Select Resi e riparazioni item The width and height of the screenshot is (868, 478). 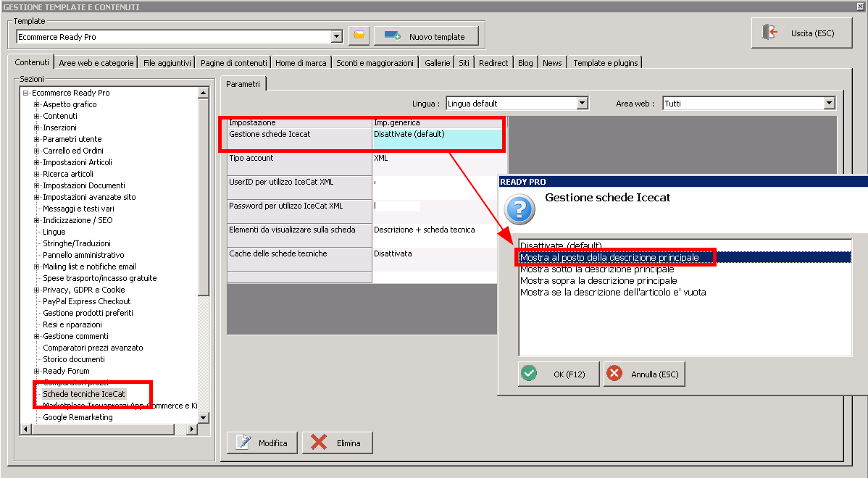click(x=72, y=324)
